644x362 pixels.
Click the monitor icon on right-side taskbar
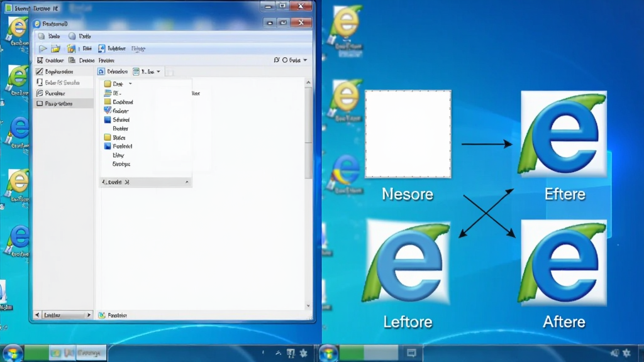pyautogui.click(x=411, y=353)
